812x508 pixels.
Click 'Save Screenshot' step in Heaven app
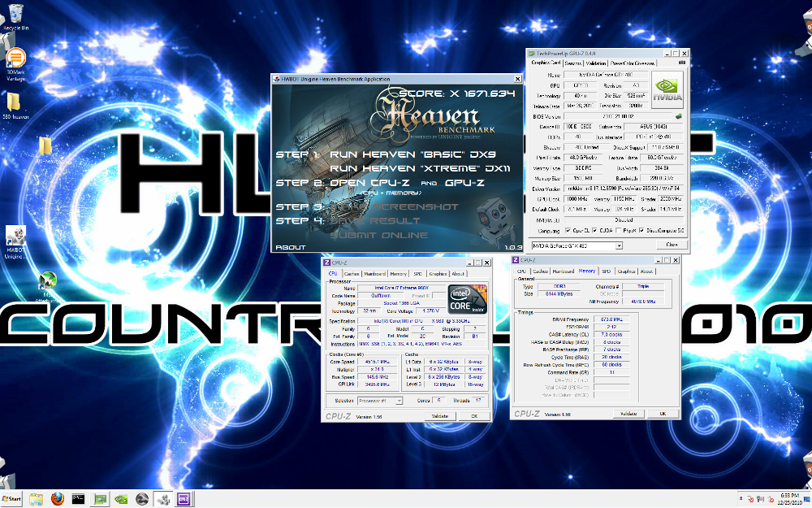pos(394,206)
